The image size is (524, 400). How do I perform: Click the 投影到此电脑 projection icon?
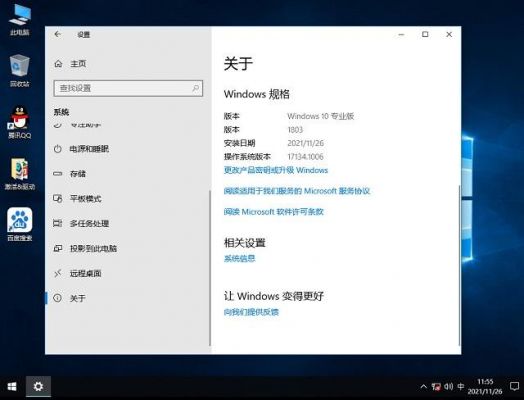58,248
